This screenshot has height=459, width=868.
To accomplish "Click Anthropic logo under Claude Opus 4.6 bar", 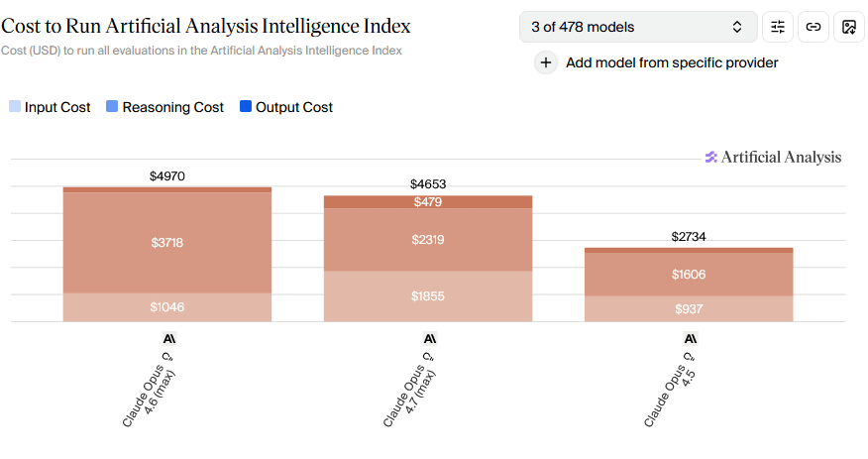I will click(168, 338).
